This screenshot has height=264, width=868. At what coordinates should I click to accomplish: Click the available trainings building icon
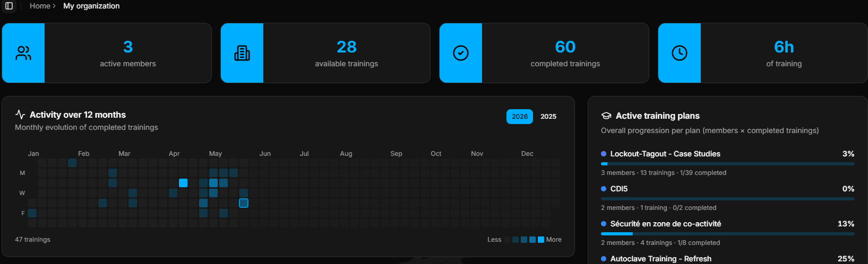[x=242, y=53]
